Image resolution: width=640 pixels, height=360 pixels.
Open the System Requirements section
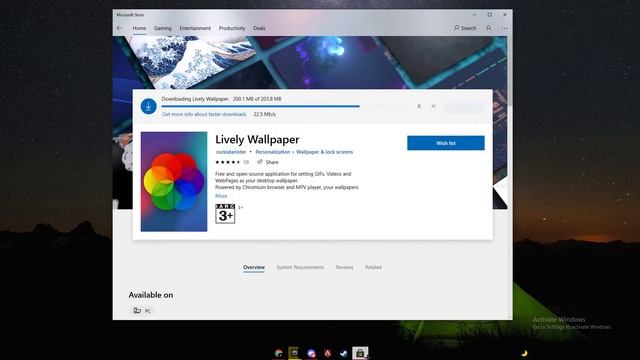(300, 267)
